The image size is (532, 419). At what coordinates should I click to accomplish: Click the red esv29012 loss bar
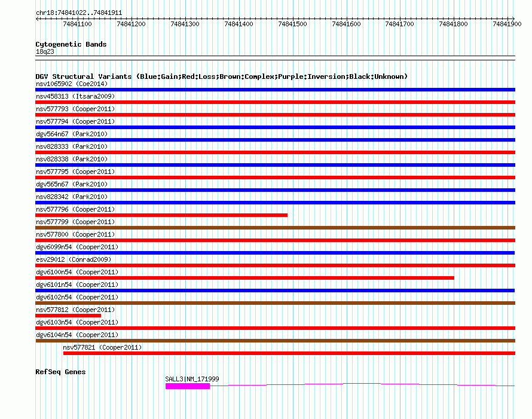[x=275, y=265]
